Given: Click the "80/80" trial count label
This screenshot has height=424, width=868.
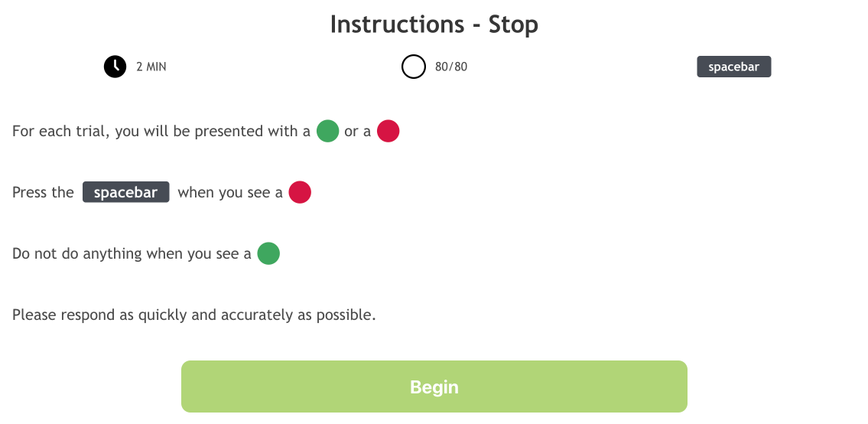Looking at the screenshot, I should click(451, 67).
